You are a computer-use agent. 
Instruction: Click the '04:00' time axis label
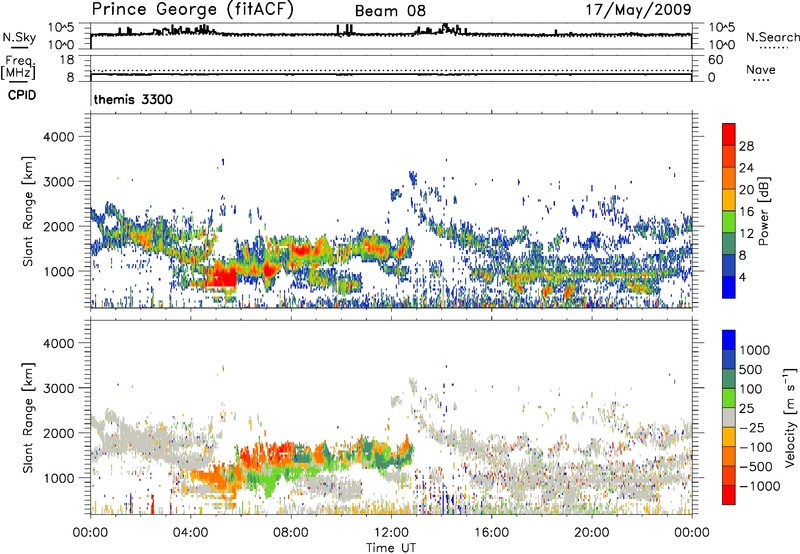(190, 533)
